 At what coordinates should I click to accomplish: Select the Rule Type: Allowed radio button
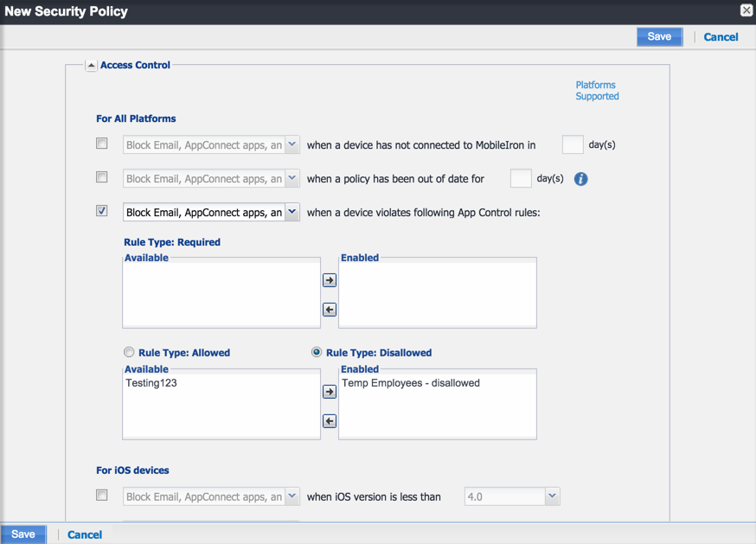pos(129,352)
